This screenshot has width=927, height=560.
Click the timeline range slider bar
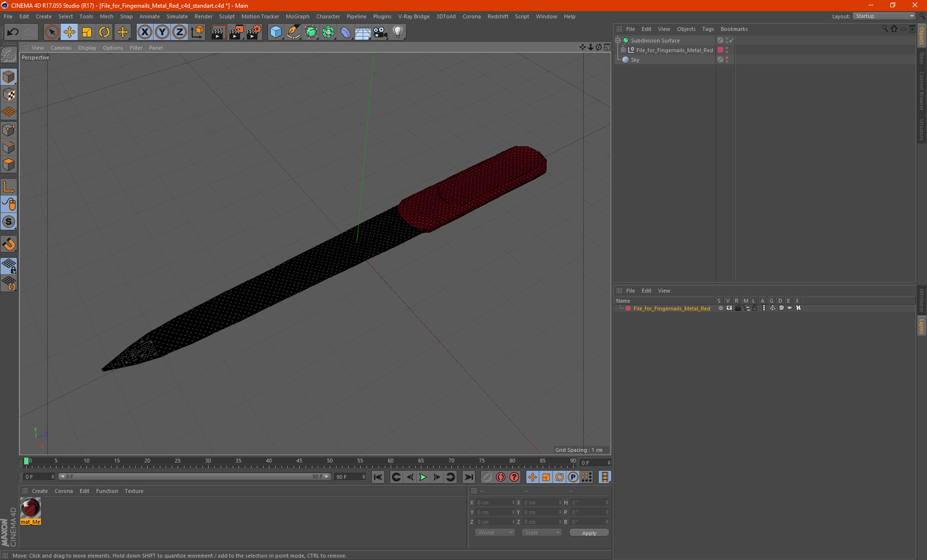pos(195,477)
